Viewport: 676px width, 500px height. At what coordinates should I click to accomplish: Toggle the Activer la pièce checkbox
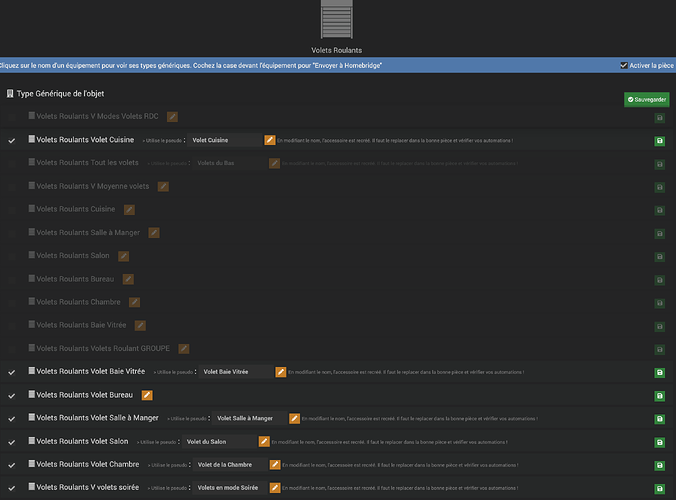click(x=624, y=66)
